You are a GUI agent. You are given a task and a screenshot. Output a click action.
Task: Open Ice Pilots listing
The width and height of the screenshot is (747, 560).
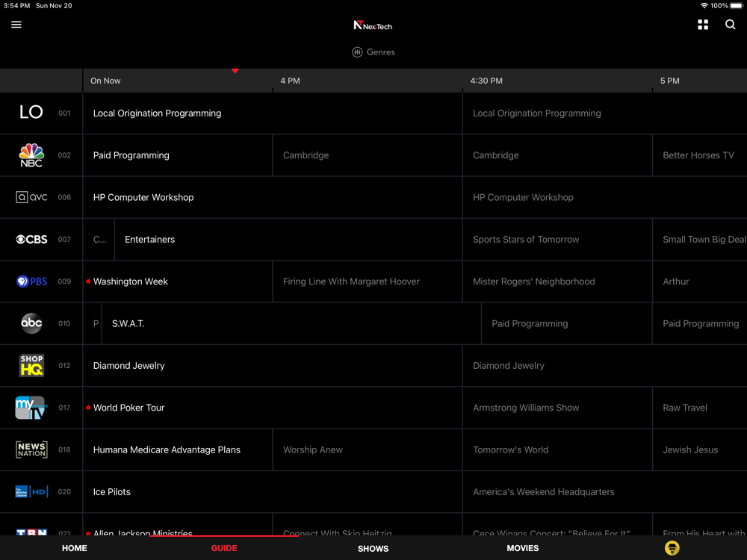point(273,492)
